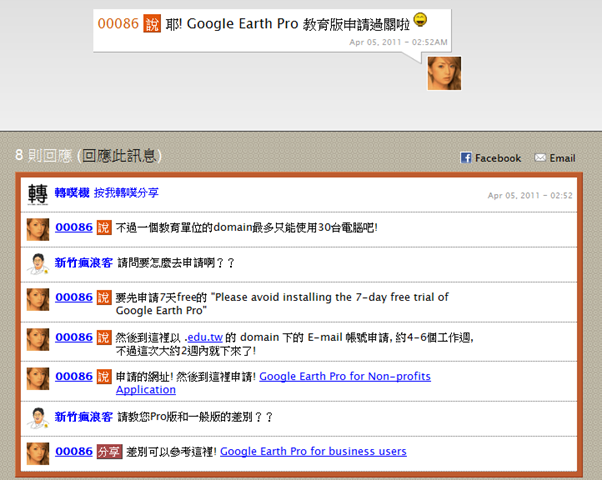Click the 分享 badge on the last reply
The width and height of the screenshot is (602, 480).
pyautogui.click(x=109, y=452)
